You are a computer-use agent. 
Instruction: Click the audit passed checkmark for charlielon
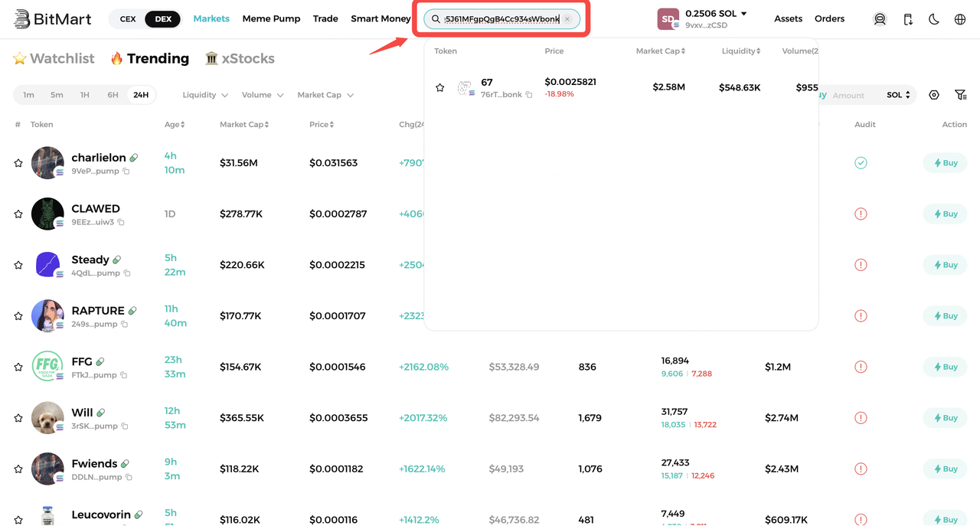[861, 163]
